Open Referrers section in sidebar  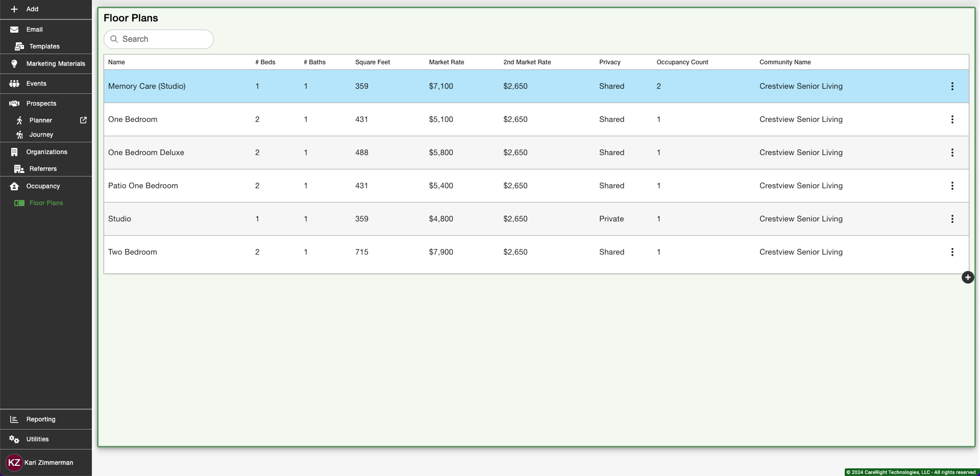43,169
